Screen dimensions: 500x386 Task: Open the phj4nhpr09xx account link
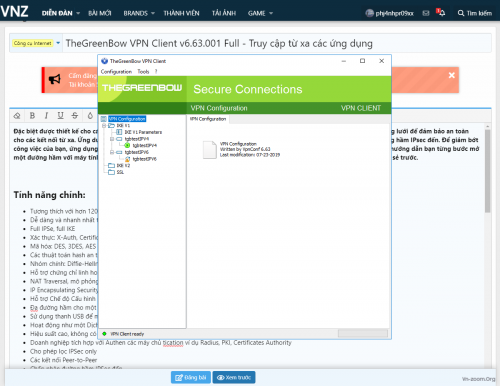click(x=394, y=13)
